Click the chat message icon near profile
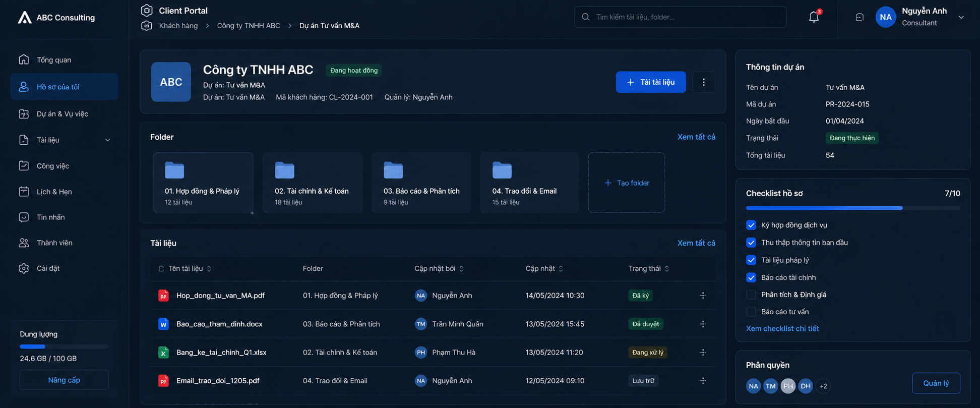 pos(860,18)
